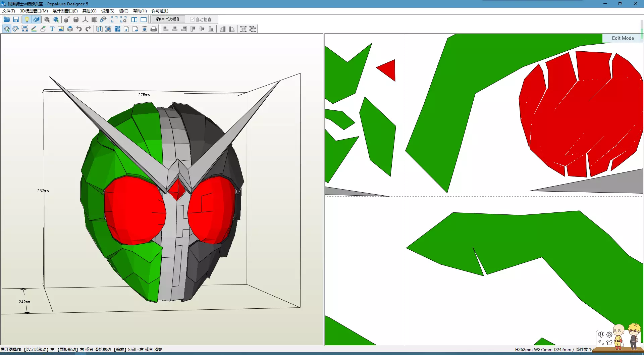644x355 pixels.
Task: Switch to split two-pane window layout
Action: tap(134, 19)
